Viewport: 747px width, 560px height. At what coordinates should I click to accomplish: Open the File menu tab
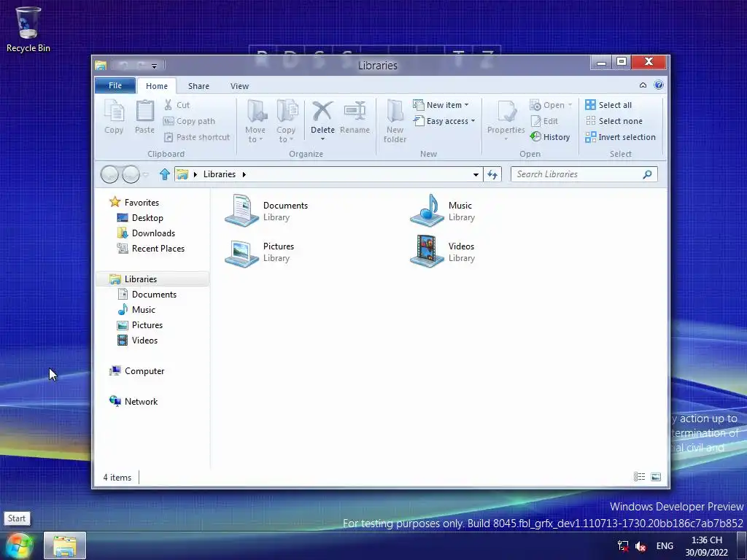coord(115,85)
